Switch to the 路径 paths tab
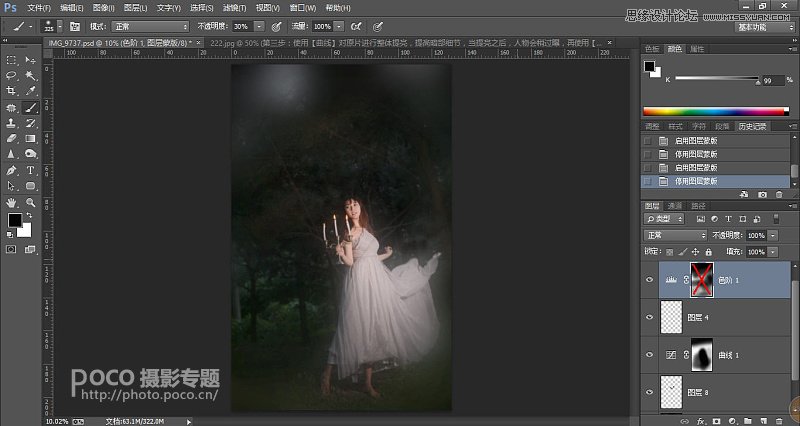Viewport: 800px width, 426px height. (698, 206)
